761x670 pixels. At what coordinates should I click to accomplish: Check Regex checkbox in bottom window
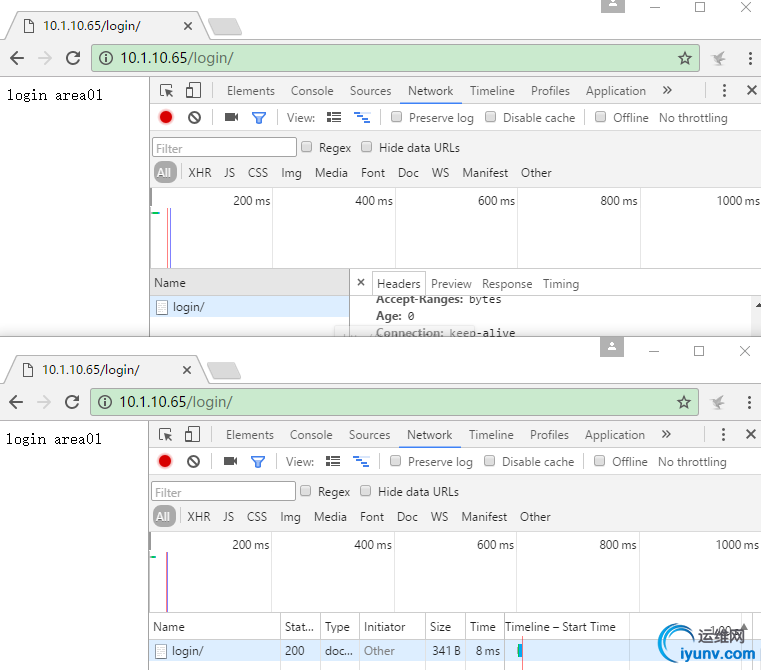305,491
